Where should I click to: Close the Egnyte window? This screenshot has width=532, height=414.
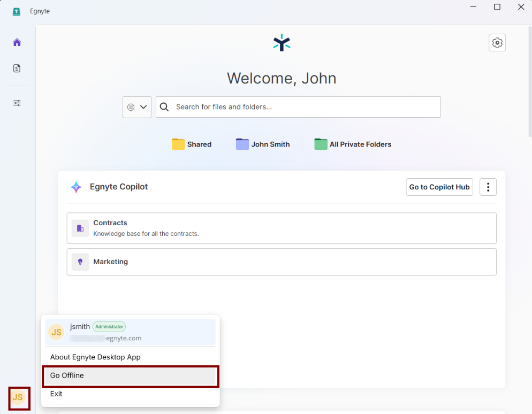click(x=521, y=7)
